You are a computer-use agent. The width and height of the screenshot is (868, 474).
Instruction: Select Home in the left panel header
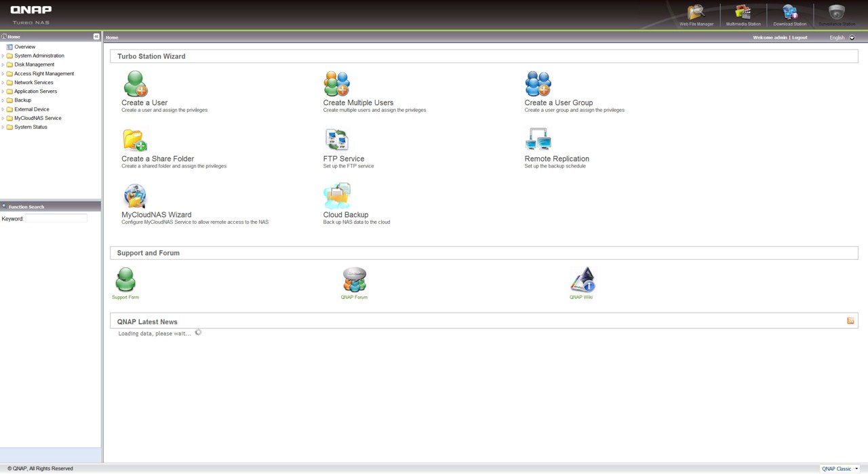[14, 37]
